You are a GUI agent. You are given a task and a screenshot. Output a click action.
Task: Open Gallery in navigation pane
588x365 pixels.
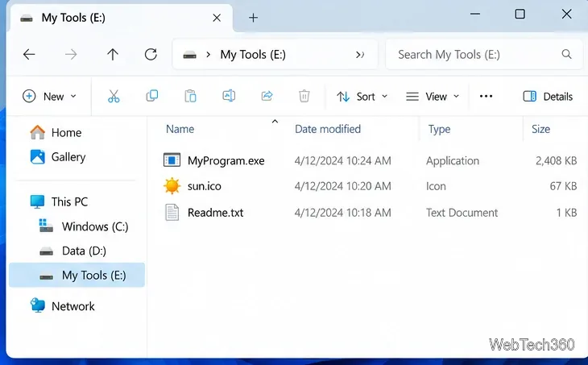click(x=68, y=157)
